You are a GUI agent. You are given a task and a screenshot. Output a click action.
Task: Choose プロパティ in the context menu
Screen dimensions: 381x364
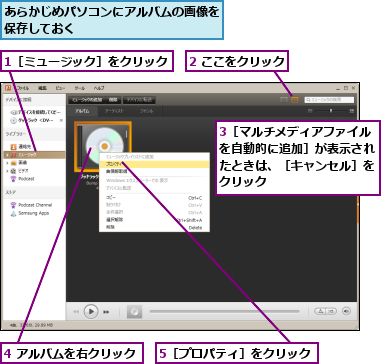click(154, 164)
